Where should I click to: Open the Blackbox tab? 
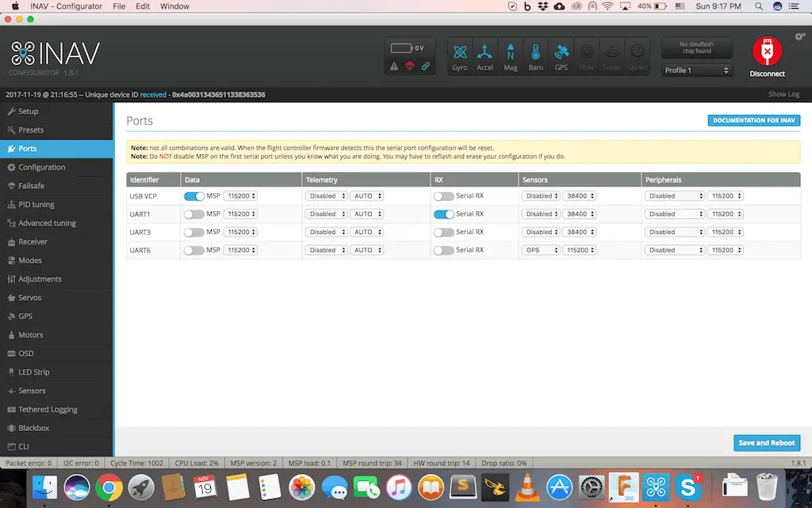click(56, 428)
